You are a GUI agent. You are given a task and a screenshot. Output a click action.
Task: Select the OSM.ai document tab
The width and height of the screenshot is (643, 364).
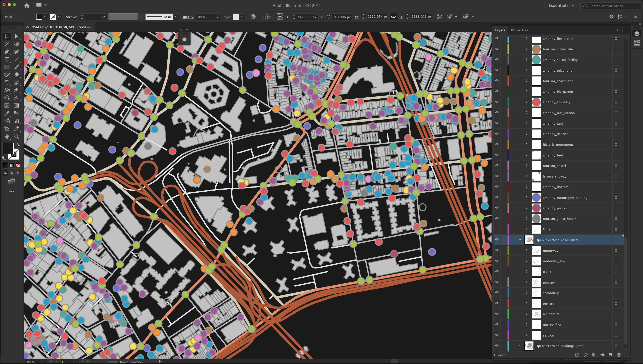pos(61,27)
